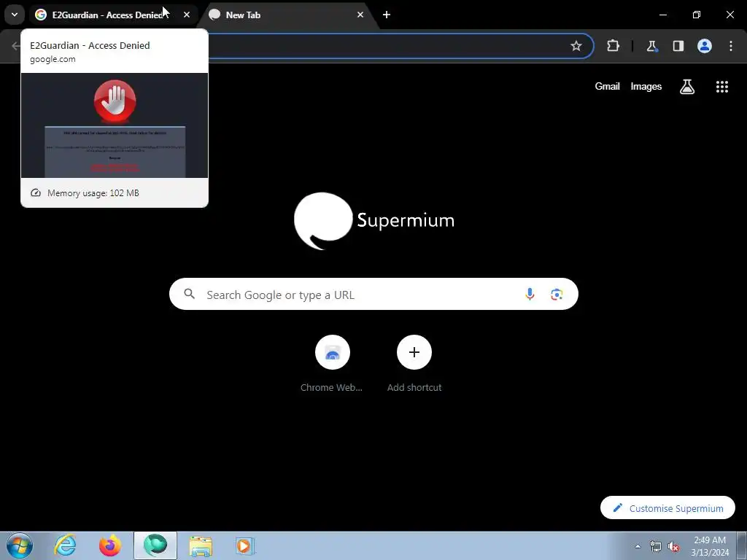The width and height of the screenshot is (747, 560).
Task: Open the clock showing 2:49 AM
Action: click(x=710, y=546)
